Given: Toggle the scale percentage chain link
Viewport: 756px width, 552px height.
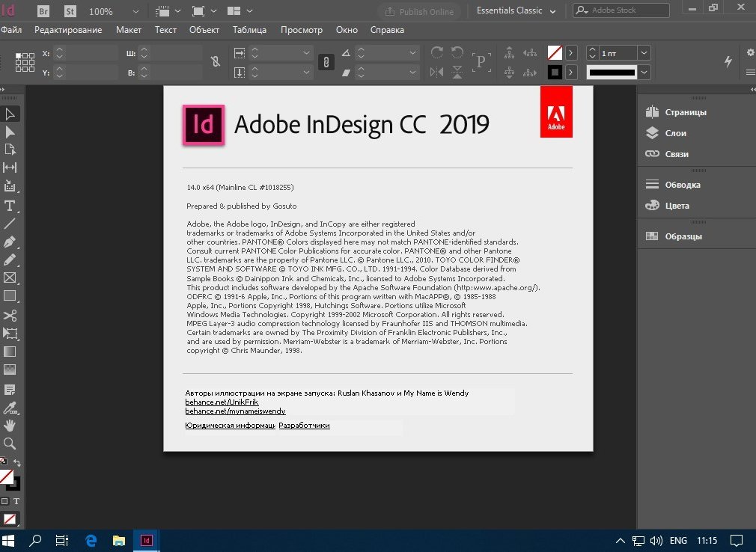Looking at the screenshot, I should click(x=326, y=62).
